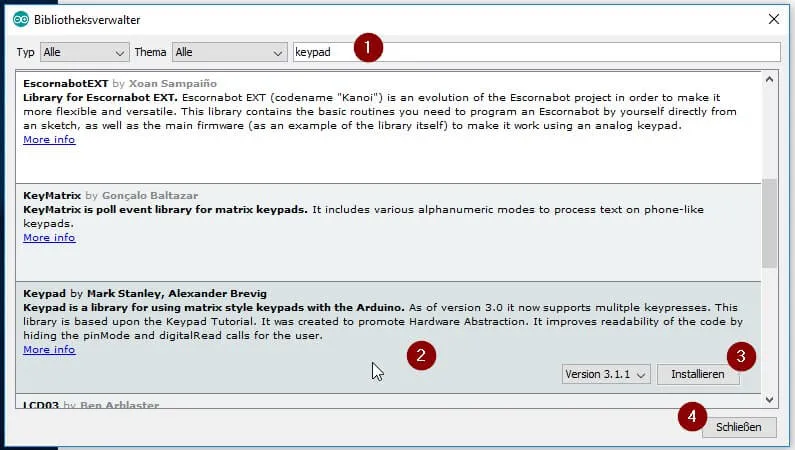The width and height of the screenshot is (795, 450).
Task: Expand the Version 3.1.1 dropdown
Action: (x=606, y=374)
